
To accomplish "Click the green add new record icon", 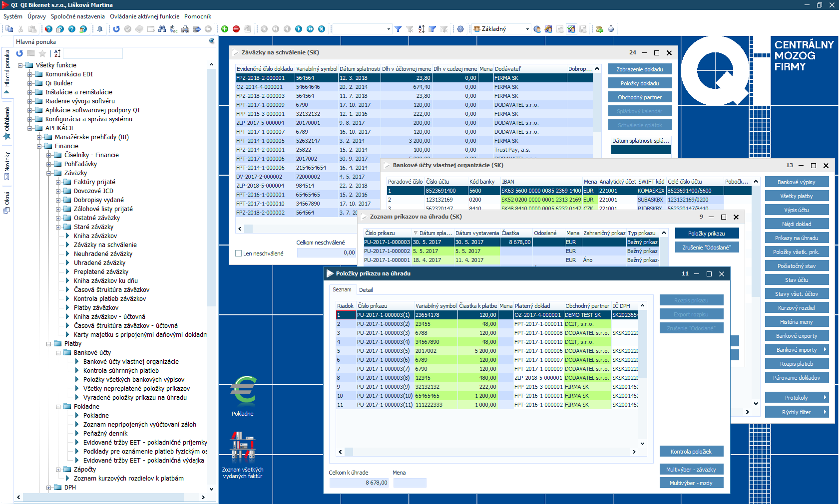I will click(x=225, y=29).
